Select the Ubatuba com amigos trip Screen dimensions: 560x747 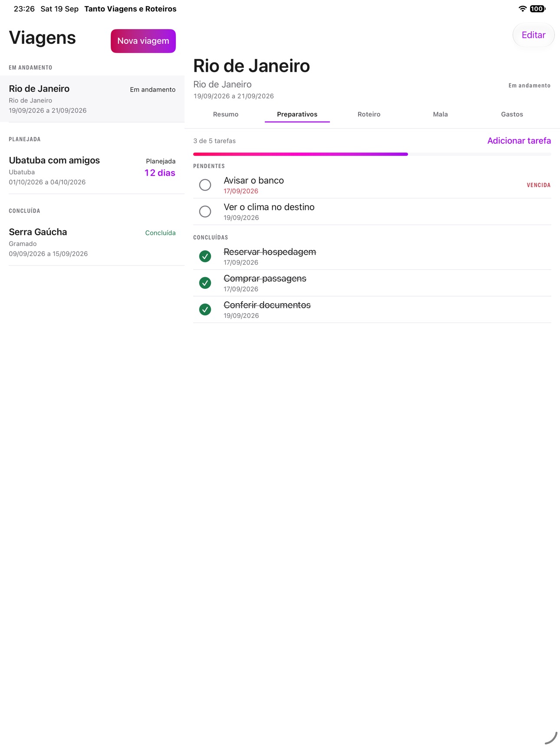click(92, 171)
